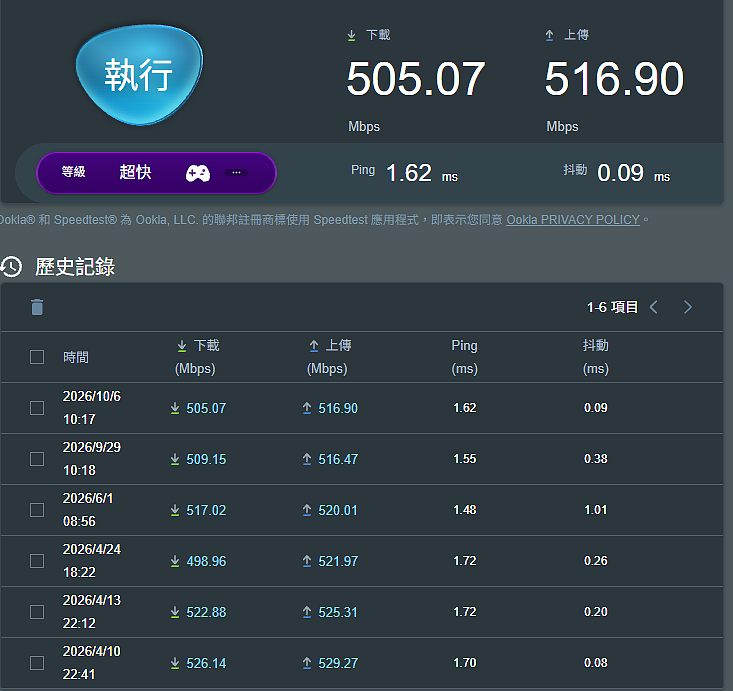This screenshot has height=691, width=733.
Task: Click ping value 1.48 in table
Action: point(465,510)
